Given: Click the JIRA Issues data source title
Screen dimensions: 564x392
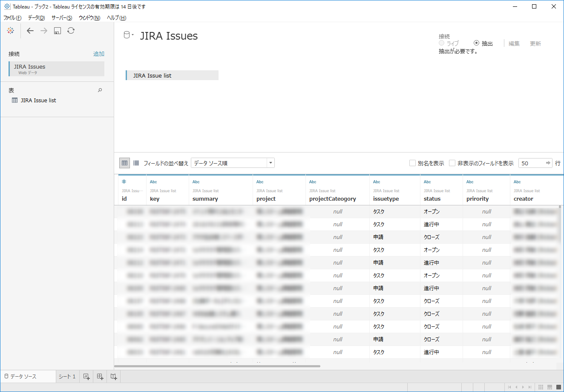Looking at the screenshot, I should click(169, 36).
